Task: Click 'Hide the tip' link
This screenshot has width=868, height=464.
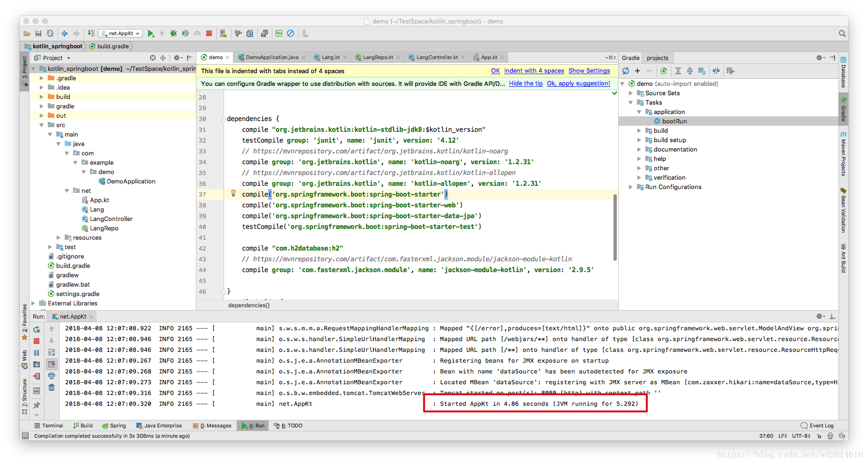Action: coord(526,84)
